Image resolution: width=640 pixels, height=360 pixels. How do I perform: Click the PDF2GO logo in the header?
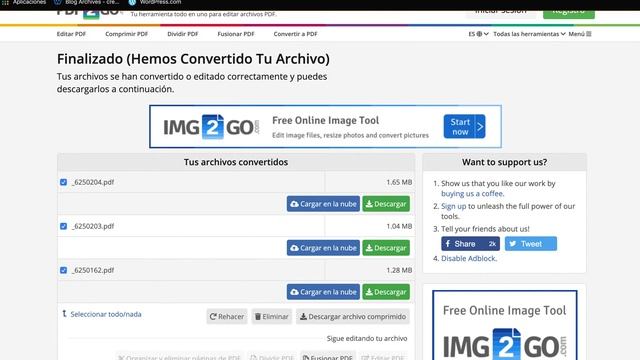point(90,14)
